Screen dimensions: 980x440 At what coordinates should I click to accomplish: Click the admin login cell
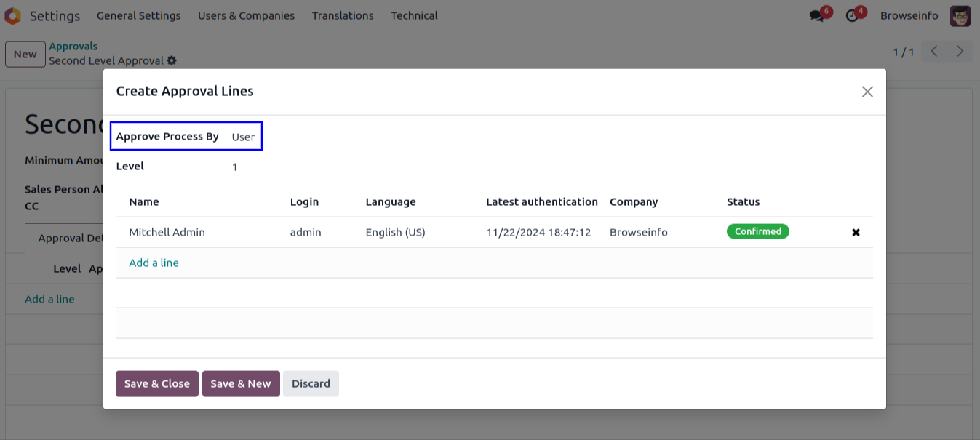click(x=306, y=232)
